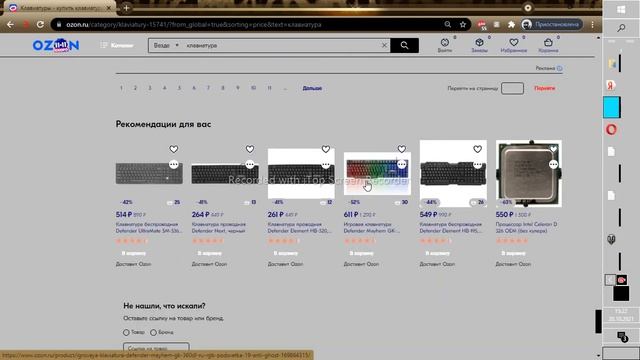Open the Корзина cart icon

(x=548, y=45)
